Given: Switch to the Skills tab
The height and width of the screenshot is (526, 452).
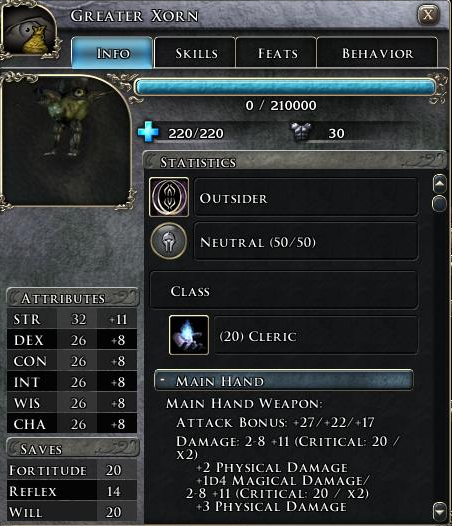Looking at the screenshot, I should [195, 53].
